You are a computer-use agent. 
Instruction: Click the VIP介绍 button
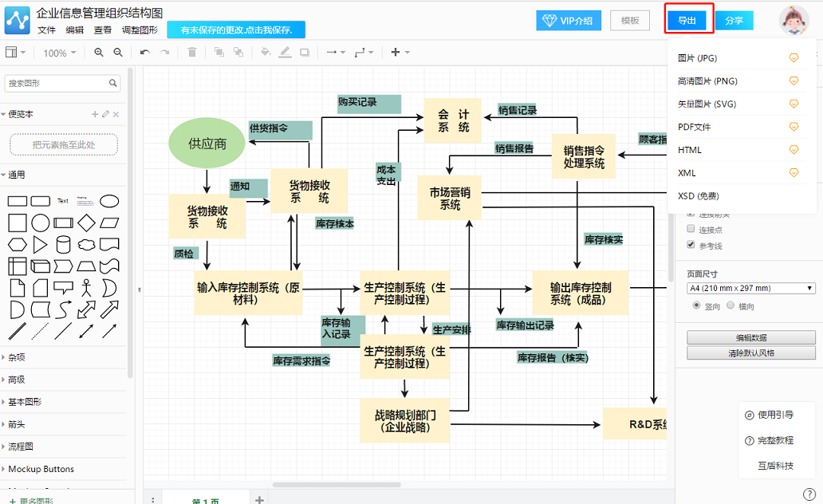pos(569,21)
